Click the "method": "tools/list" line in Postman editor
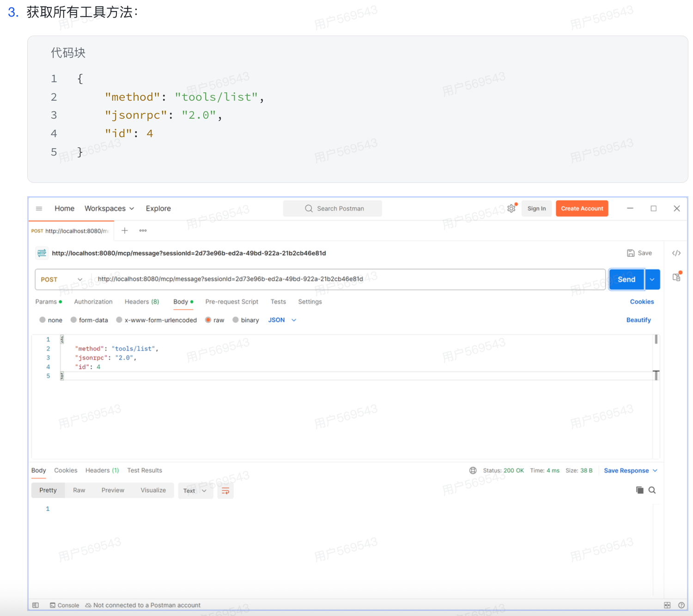 [x=116, y=349]
